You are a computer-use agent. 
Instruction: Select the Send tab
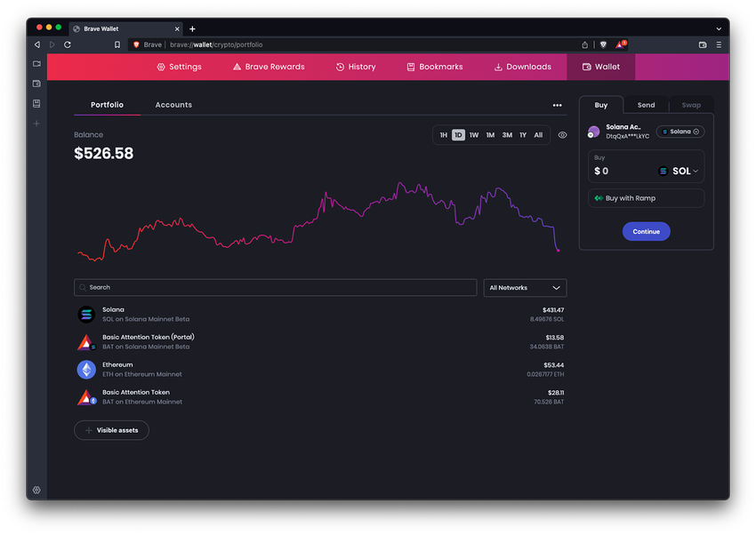647,105
